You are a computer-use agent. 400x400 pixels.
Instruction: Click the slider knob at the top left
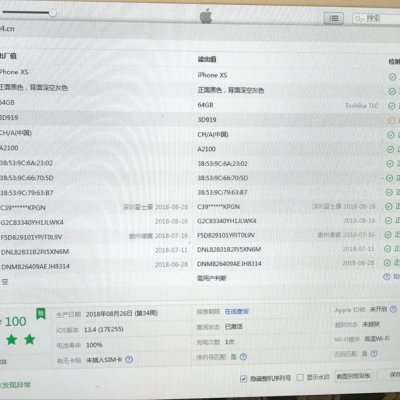(x=52, y=13)
